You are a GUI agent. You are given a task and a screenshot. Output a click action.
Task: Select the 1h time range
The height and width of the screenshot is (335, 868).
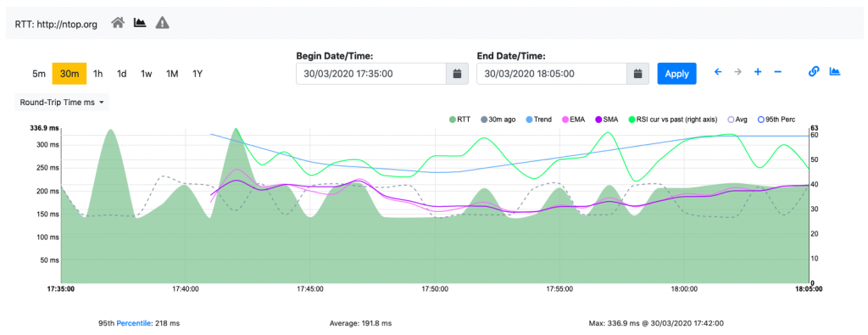(x=98, y=74)
